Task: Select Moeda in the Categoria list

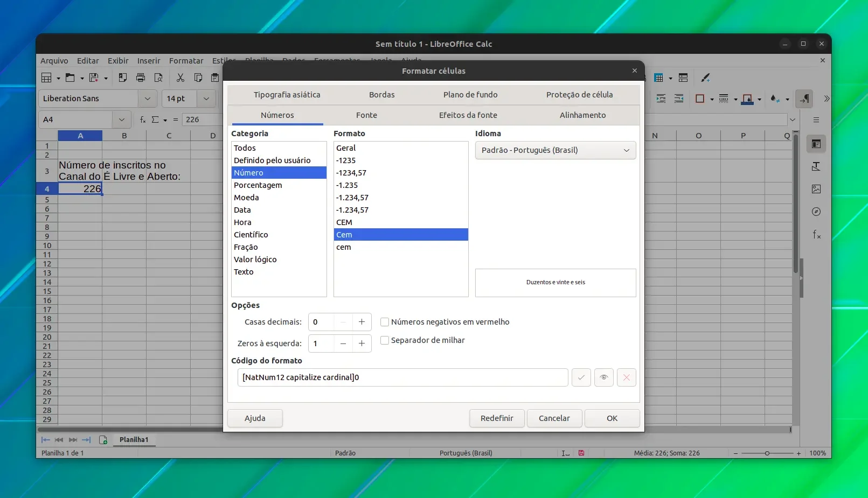Action: (x=279, y=198)
